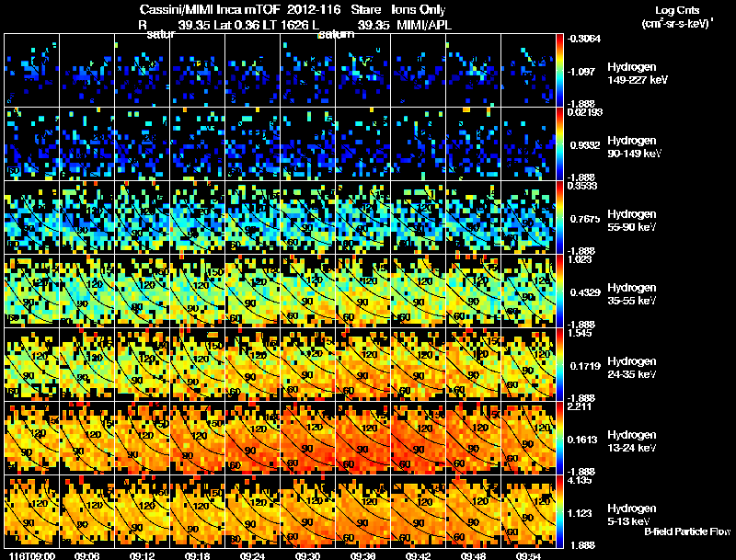Click the color bar beside Hydrogen 13-24 keV
The width and height of the screenshot is (736, 560).
(x=559, y=438)
